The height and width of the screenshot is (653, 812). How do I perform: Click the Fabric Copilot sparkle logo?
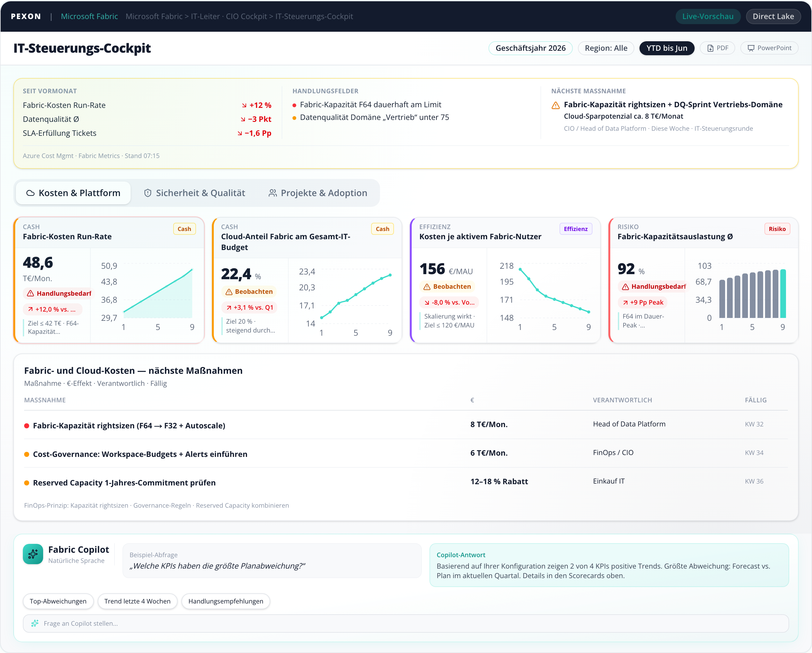pyautogui.click(x=33, y=554)
